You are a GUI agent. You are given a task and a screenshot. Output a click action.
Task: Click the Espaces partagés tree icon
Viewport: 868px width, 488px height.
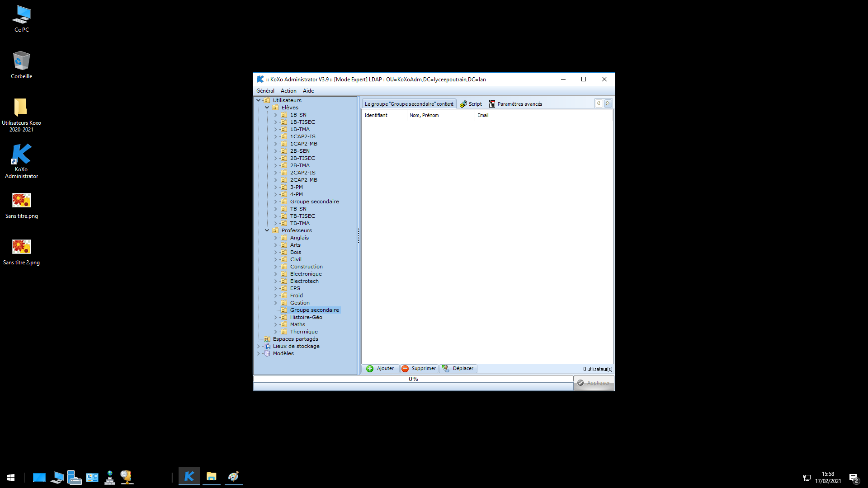(267, 339)
